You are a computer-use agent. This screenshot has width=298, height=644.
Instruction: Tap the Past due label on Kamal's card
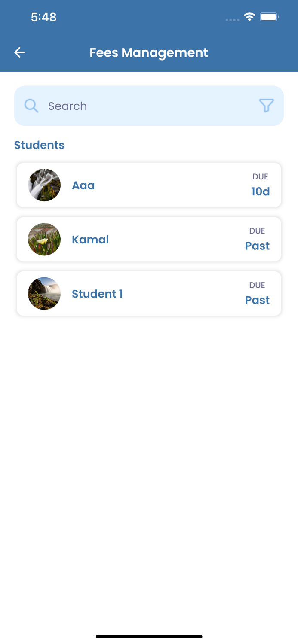pos(257,246)
